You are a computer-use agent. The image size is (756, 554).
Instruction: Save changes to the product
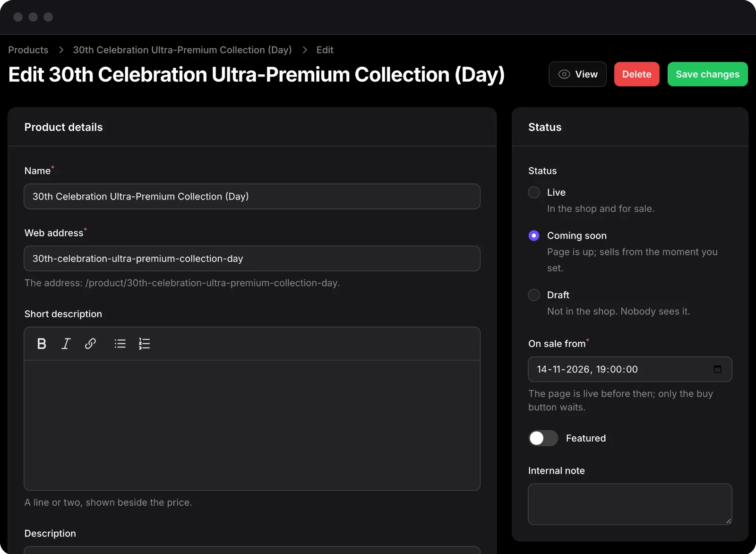[708, 74]
